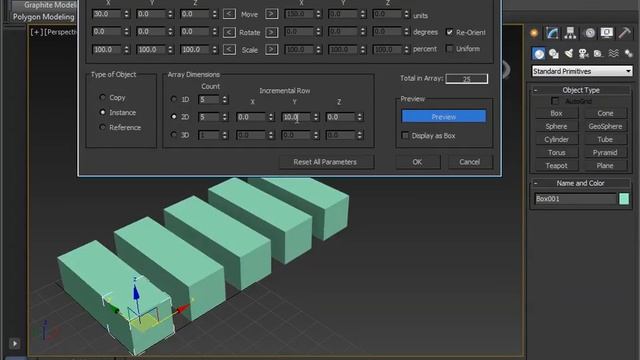Toggle the Uniform checkbox
This screenshot has height=360, width=640.
[449, 49]
